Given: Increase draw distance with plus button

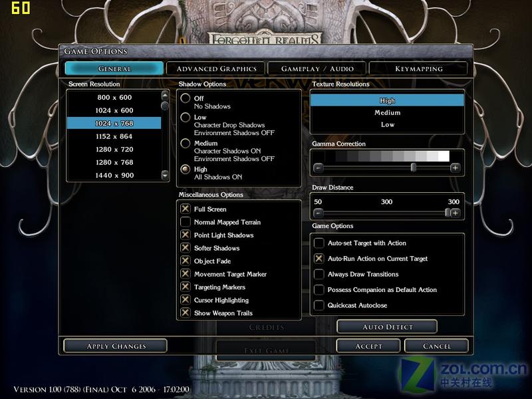Looking at the screenshot, I should click(x=456, y=213).
